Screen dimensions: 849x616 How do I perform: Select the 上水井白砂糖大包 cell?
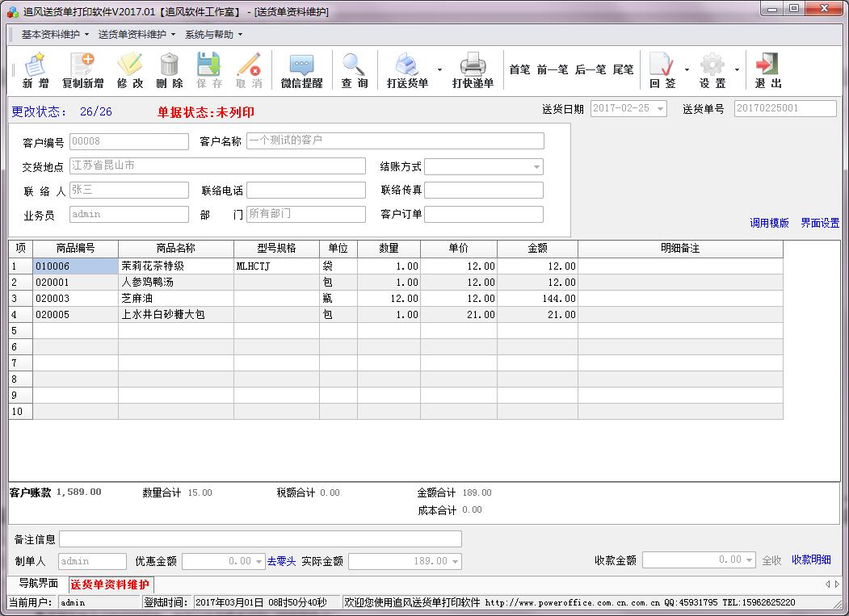pyautogui.click(x=176, y=315)
